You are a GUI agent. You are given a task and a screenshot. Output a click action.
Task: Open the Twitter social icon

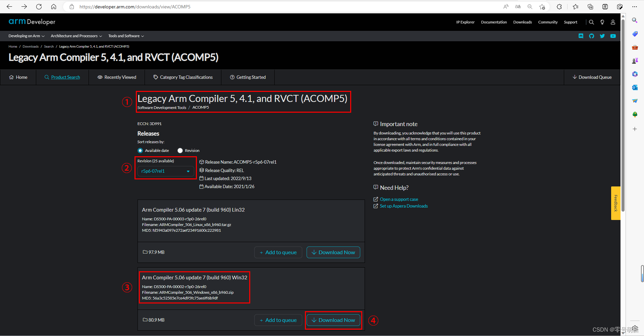click(602, 36)
